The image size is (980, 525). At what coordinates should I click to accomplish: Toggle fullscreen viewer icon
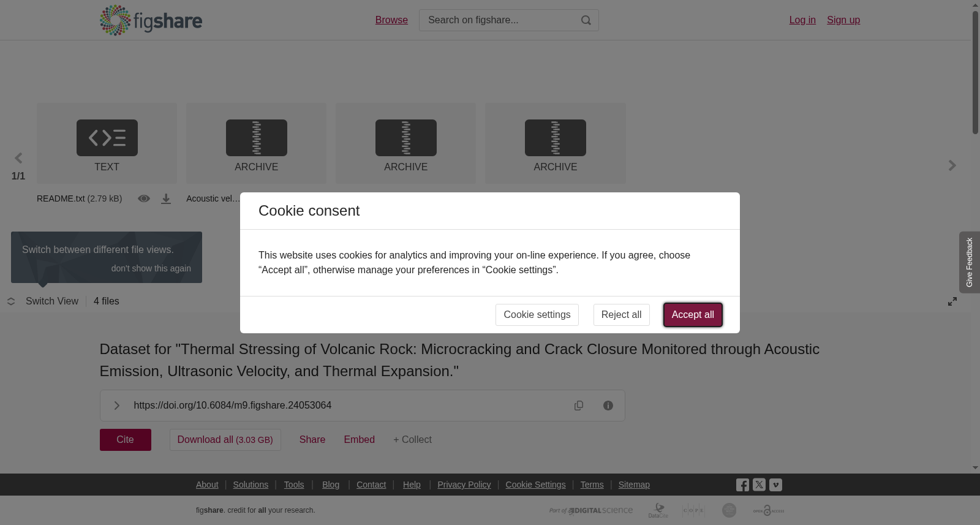tap(952, 301)
